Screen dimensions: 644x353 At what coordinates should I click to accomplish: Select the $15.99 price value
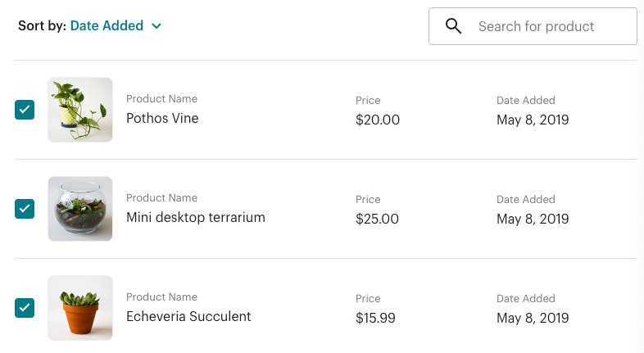[376, 318]
